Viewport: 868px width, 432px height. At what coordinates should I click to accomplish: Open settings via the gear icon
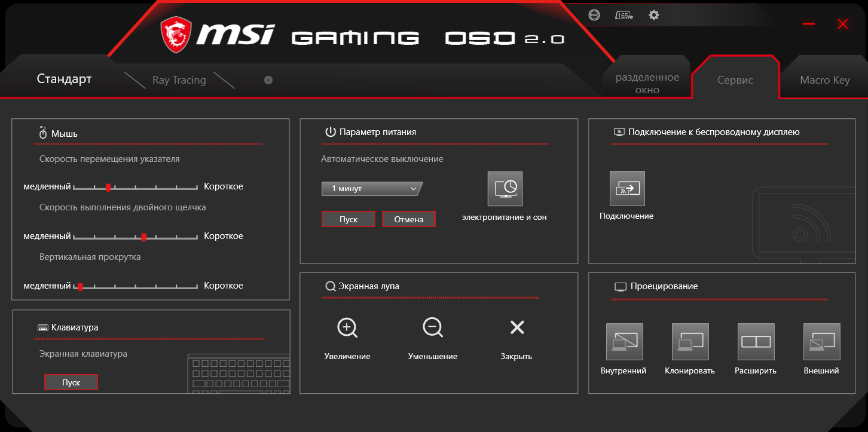click(654, 15)
